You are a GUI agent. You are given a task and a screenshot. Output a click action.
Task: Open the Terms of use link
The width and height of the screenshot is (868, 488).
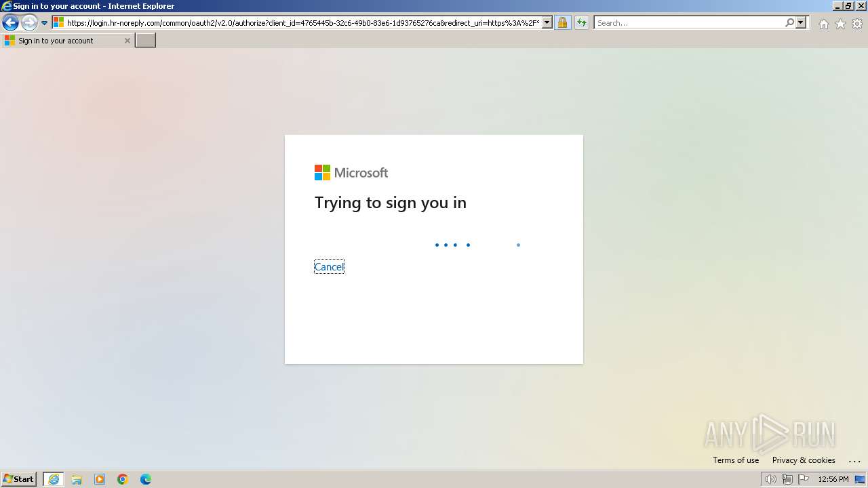[x=736, y=460]
